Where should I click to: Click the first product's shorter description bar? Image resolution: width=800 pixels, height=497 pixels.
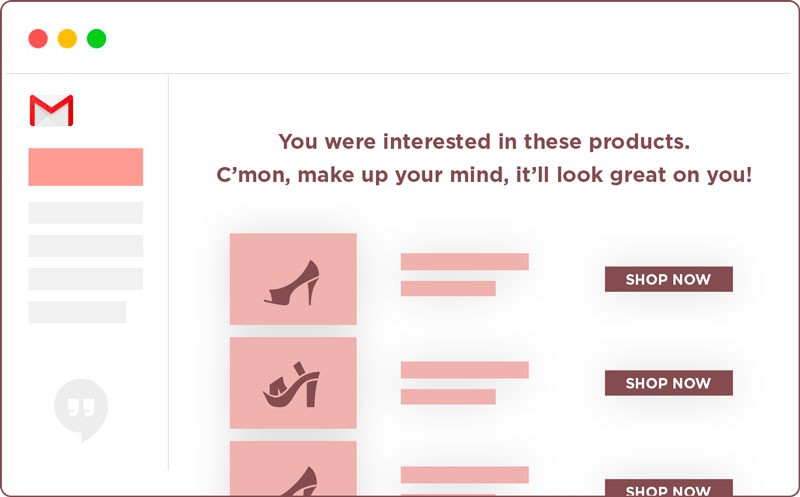448,288
